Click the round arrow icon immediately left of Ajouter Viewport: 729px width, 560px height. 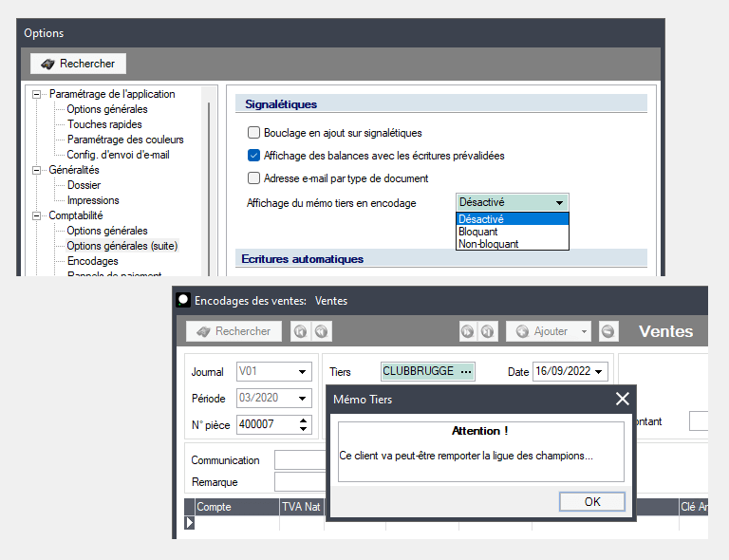(486, 331)
